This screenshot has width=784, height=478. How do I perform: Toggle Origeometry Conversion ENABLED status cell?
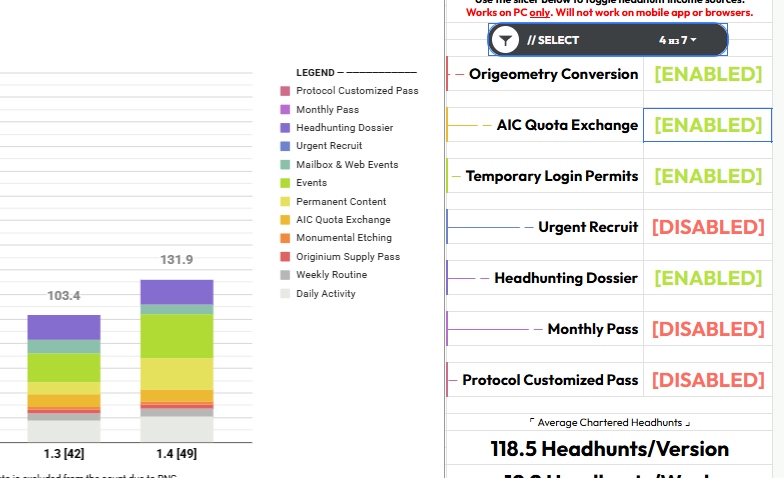pos(708,74)
